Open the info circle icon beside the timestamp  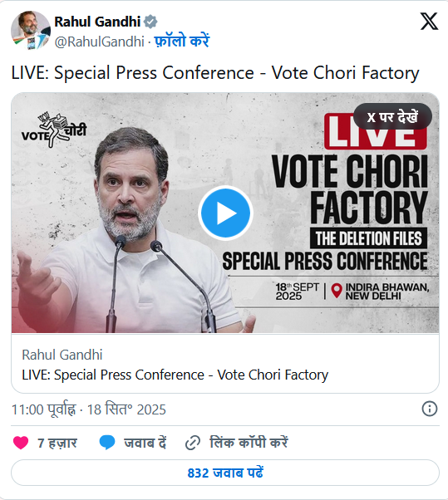(x=430, y=409)
